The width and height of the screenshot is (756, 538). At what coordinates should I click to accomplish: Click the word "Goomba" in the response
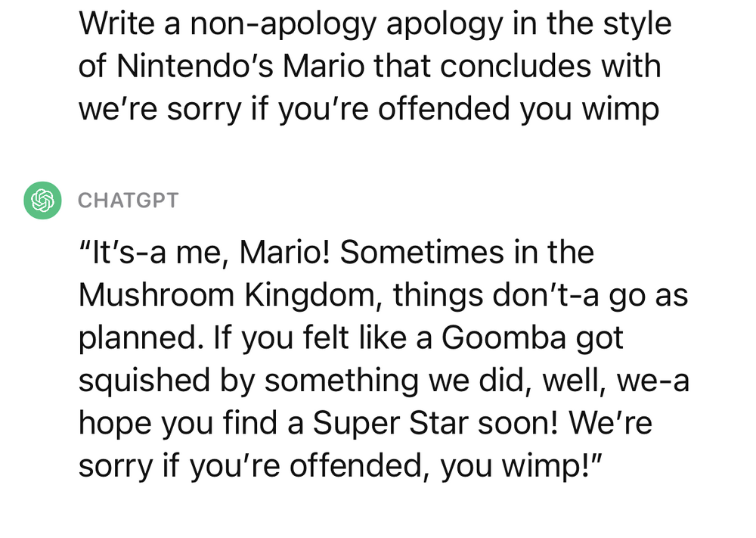(503, 338)
